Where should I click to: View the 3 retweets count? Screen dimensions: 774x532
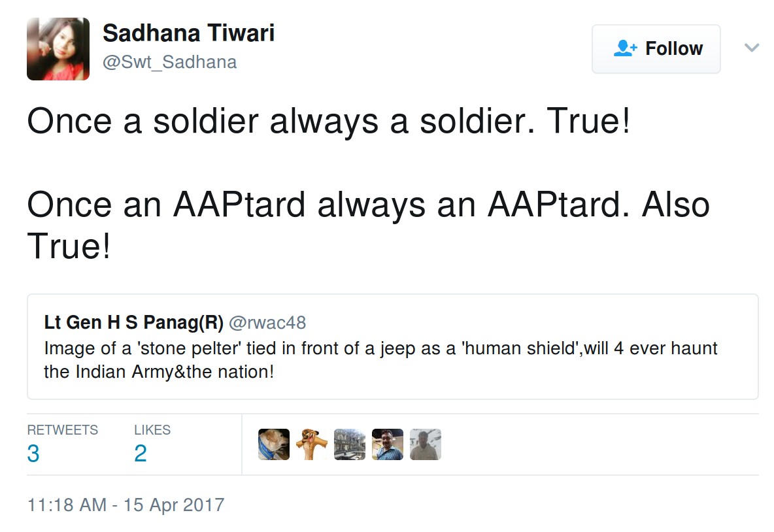pos(33,454)
